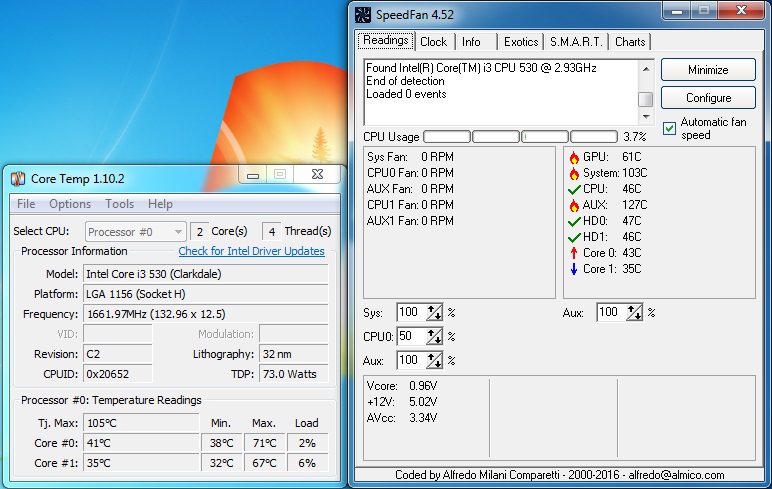Click the SpeedFan Minimize button

click(708, 70)
